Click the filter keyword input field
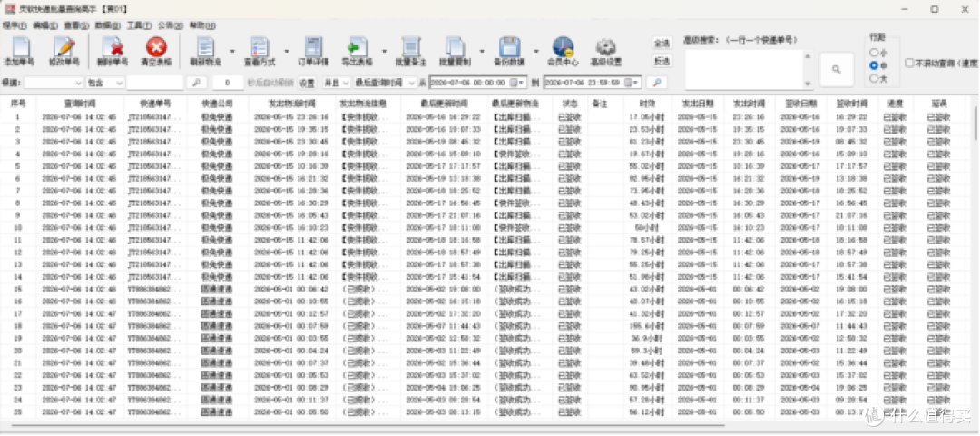980x436 pixels. point(155,83)
